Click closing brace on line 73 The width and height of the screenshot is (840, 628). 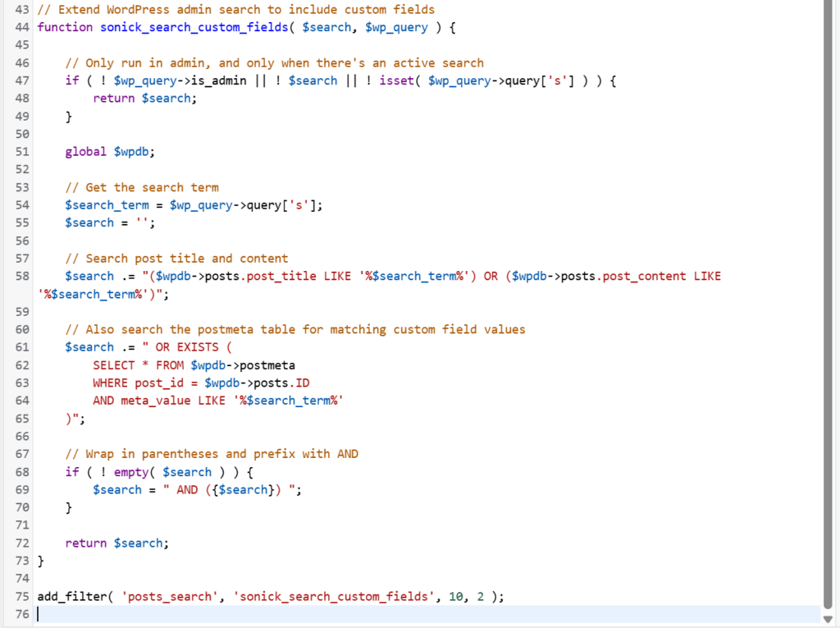tap(41, 561)
